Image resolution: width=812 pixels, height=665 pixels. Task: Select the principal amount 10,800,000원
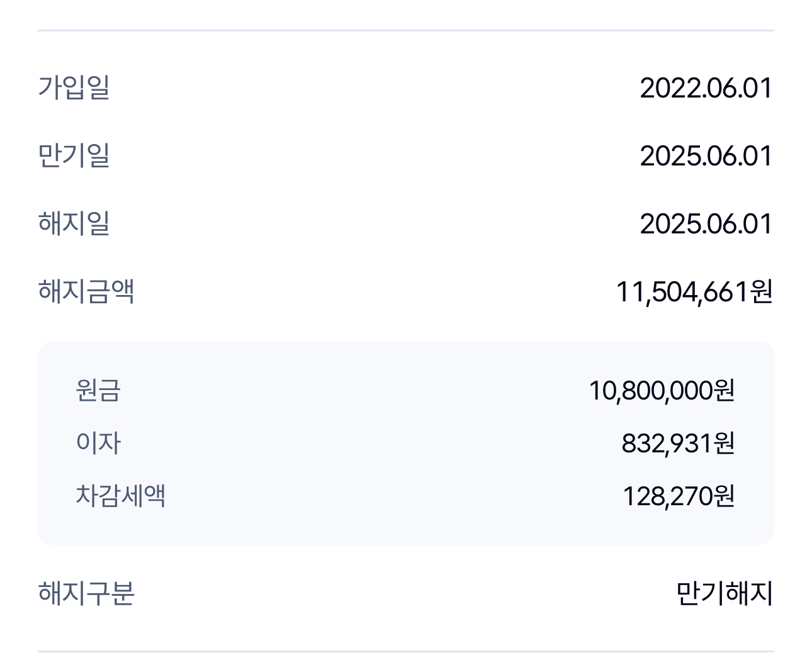click(662, 391)
